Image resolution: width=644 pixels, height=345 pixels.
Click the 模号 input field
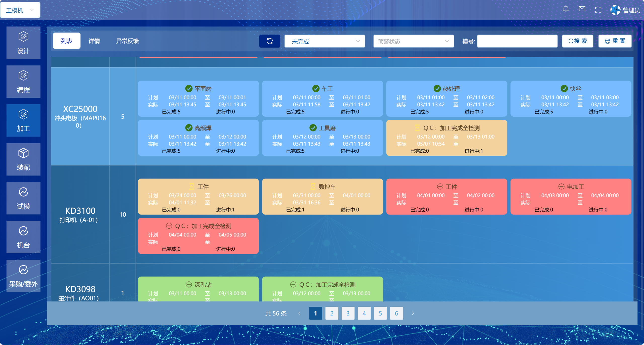(517, 41)
